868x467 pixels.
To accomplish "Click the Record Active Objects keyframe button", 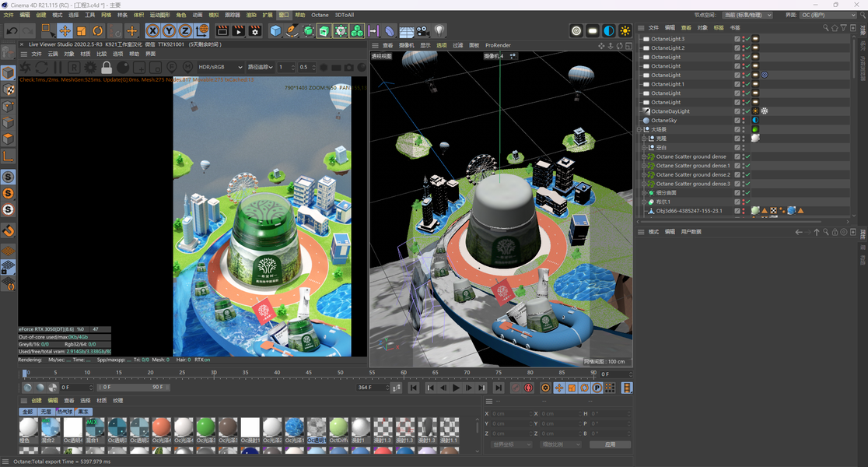I will tap(516, 388).
